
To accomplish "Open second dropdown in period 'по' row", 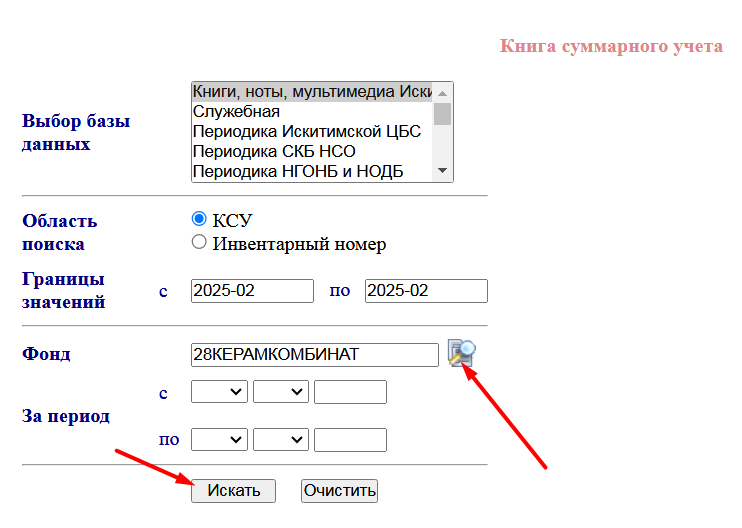I will pos(281,439).
